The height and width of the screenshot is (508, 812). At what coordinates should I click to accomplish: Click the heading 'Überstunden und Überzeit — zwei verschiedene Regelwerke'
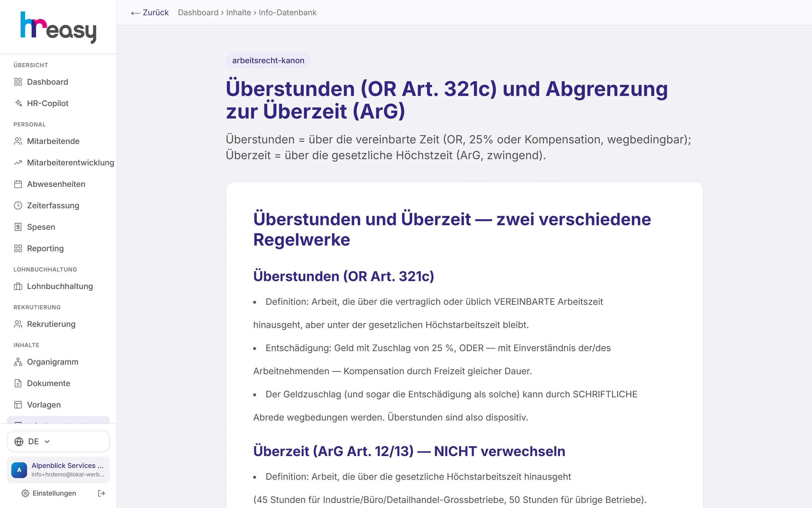click(x=452, y=229)
